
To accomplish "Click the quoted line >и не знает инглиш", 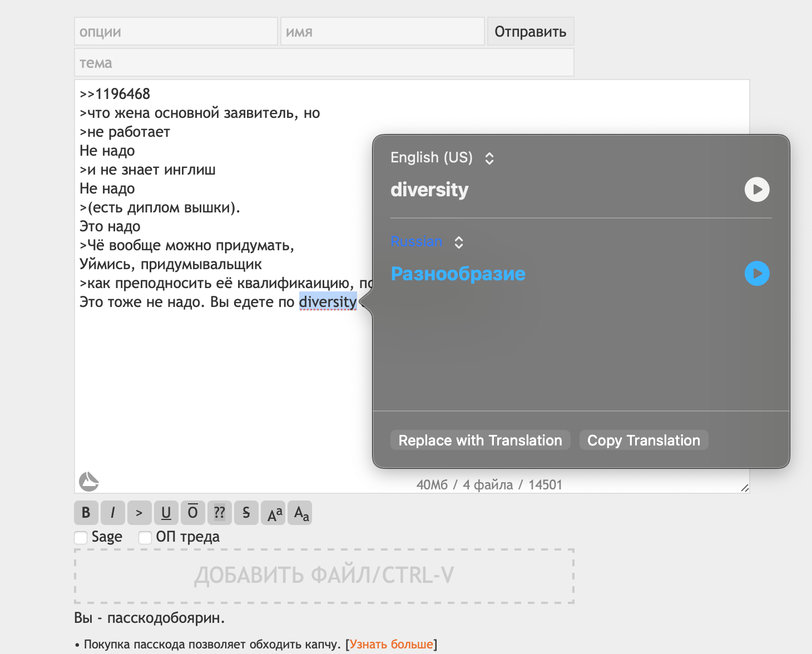I will click(x=148, y=170).
